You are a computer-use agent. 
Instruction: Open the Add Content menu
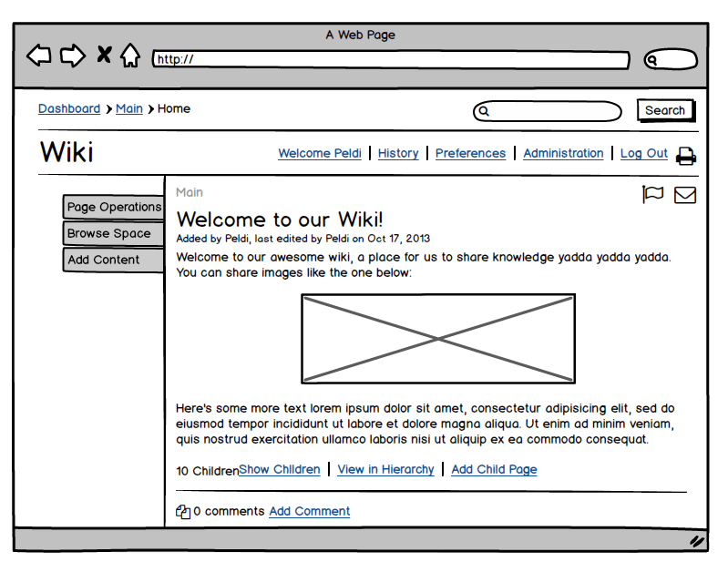[113, 260]
